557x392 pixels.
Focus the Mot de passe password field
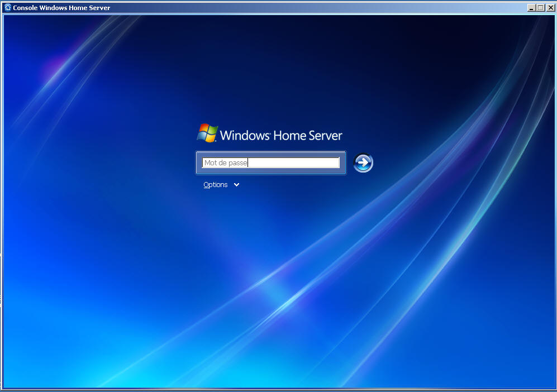270,162
